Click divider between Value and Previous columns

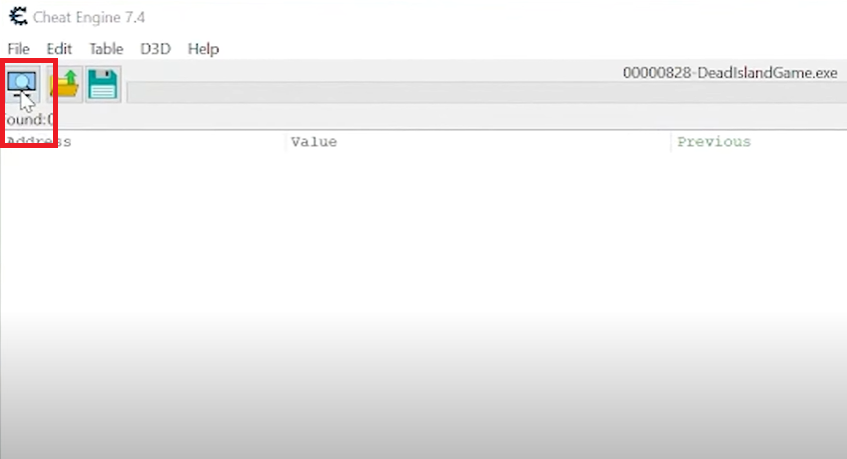coord(671,142)
